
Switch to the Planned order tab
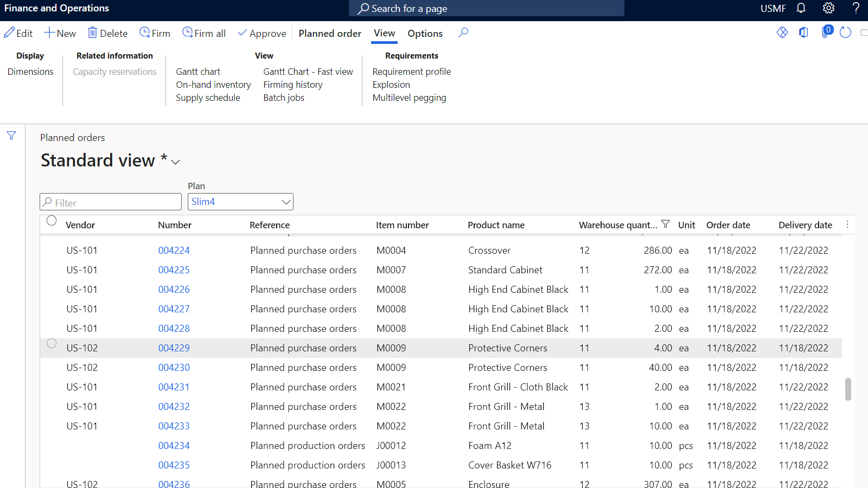coord(330,33)
